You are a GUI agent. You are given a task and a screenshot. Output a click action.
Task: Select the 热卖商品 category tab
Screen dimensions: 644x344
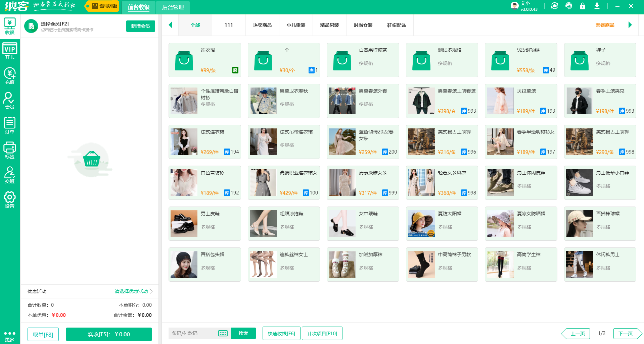coord(262,25)
